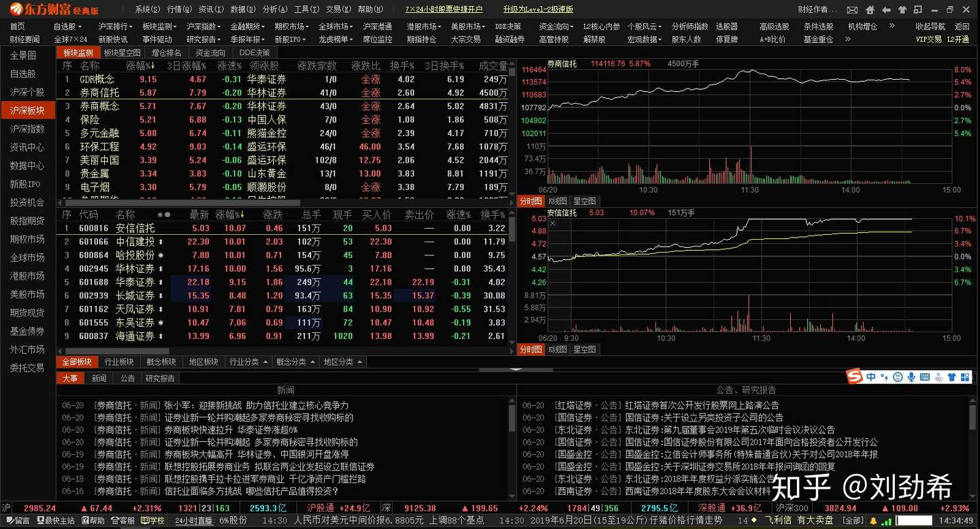The height and width of the screenshot is (529, 980).
Task: Open 系统(S) menu
Action: pos(147,10)
